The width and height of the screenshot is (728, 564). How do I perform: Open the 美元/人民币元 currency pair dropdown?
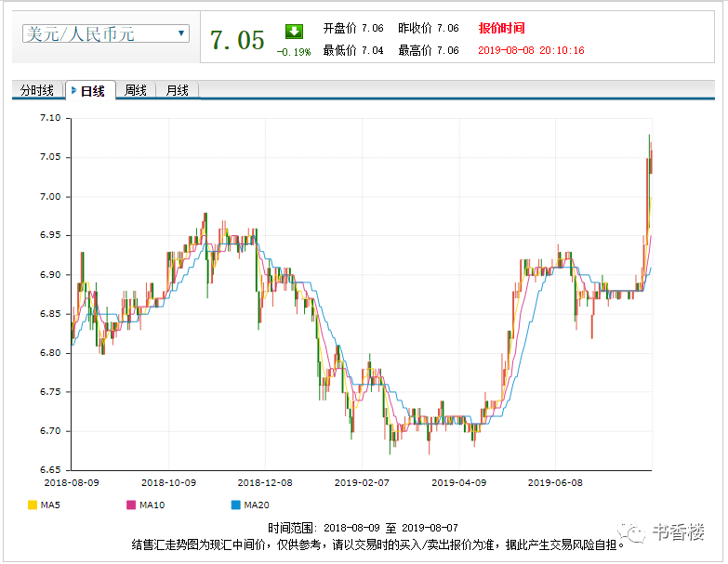106,33
